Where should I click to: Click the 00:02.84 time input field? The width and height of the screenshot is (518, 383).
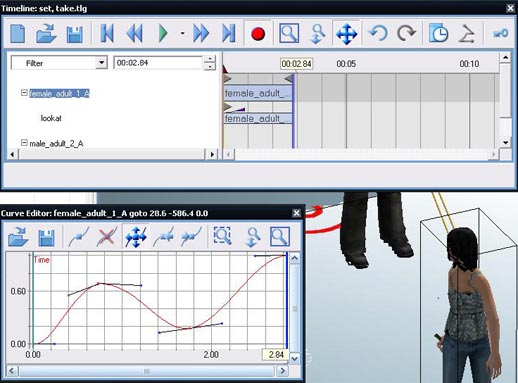coord(158,63)
